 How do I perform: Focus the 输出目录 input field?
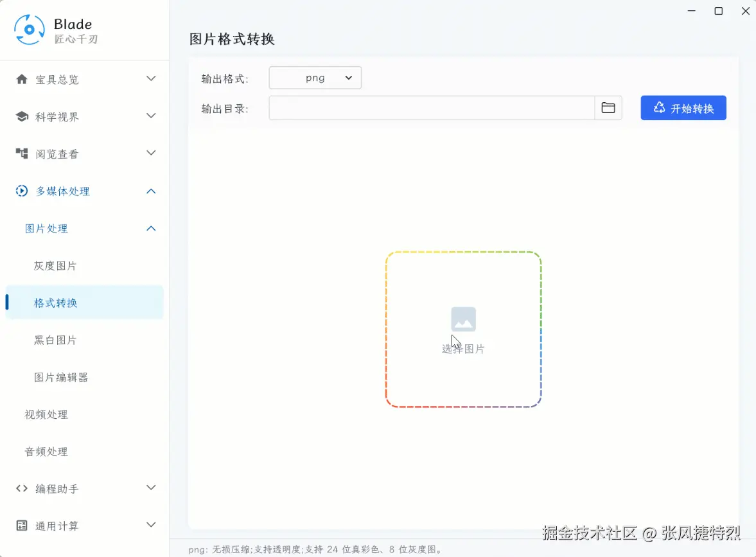[x=432, y=107]
